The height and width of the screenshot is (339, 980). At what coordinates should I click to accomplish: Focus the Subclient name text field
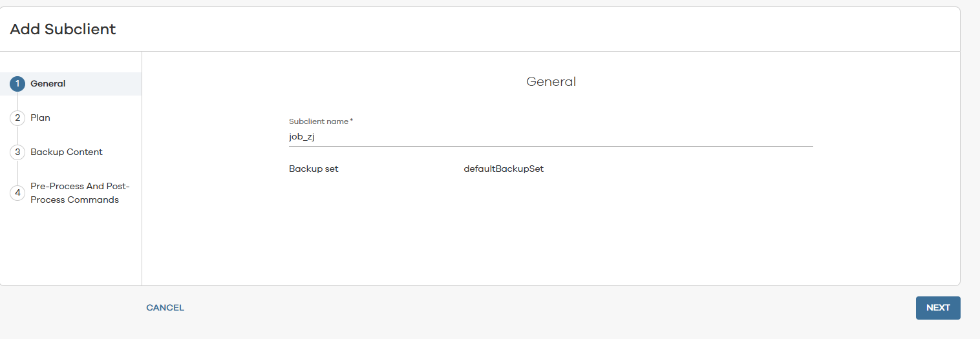point(549,137)
